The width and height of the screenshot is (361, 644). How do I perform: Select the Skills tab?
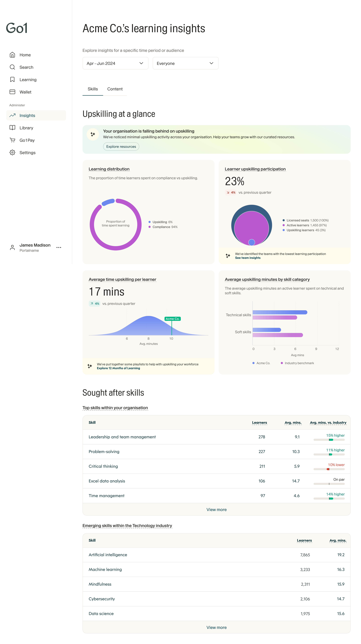click(x=93, y=89)
